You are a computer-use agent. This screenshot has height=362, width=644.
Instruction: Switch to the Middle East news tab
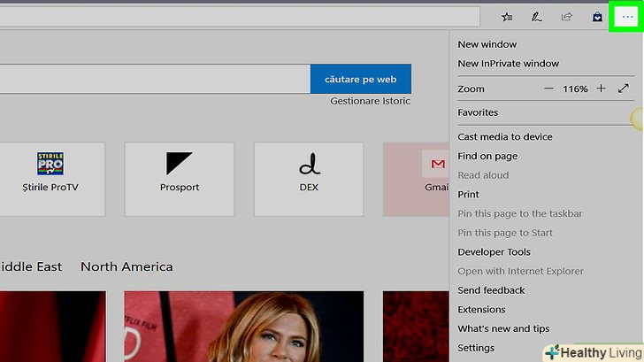click(31, 266)
